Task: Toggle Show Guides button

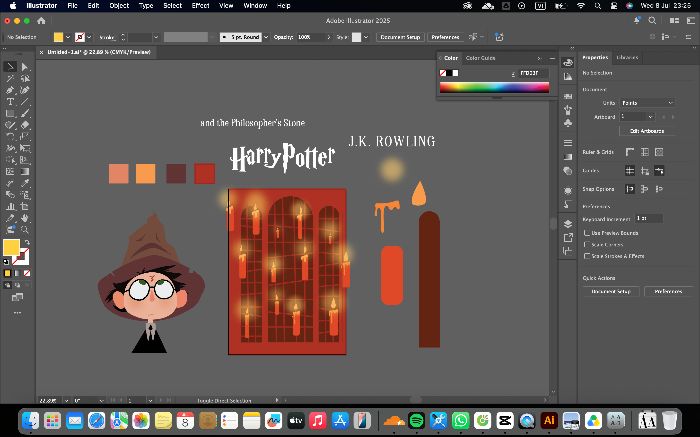Action: pyautogui.click(x=629, y=171)
